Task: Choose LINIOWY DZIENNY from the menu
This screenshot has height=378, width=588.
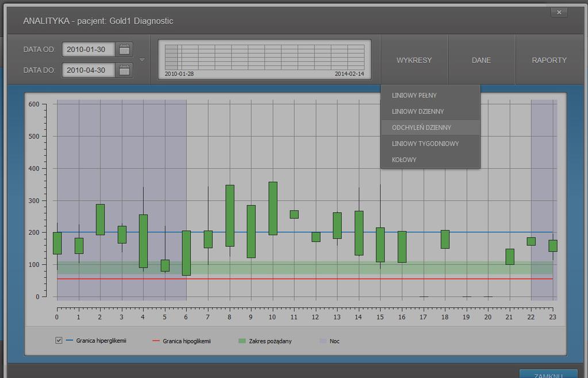Action: click(430, 112)
